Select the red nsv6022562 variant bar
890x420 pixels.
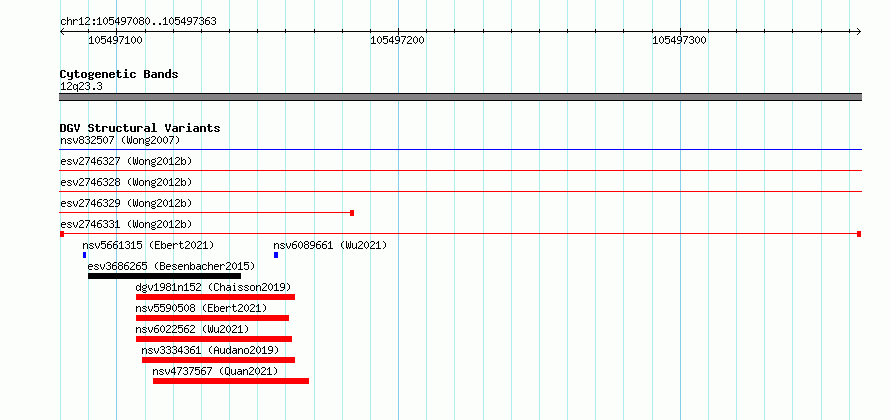coord(214,339)
